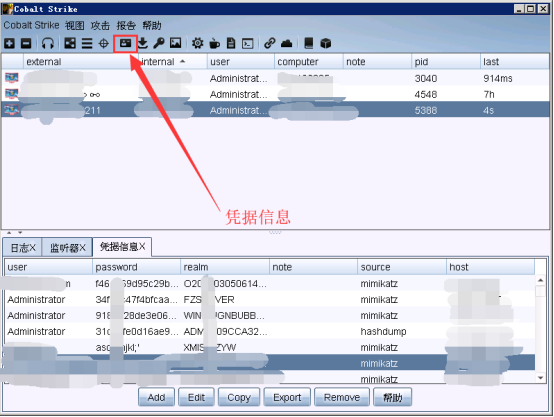Click the Edit credential button
This screenshot has height=417, width=554.
click(x=196, y=398)
